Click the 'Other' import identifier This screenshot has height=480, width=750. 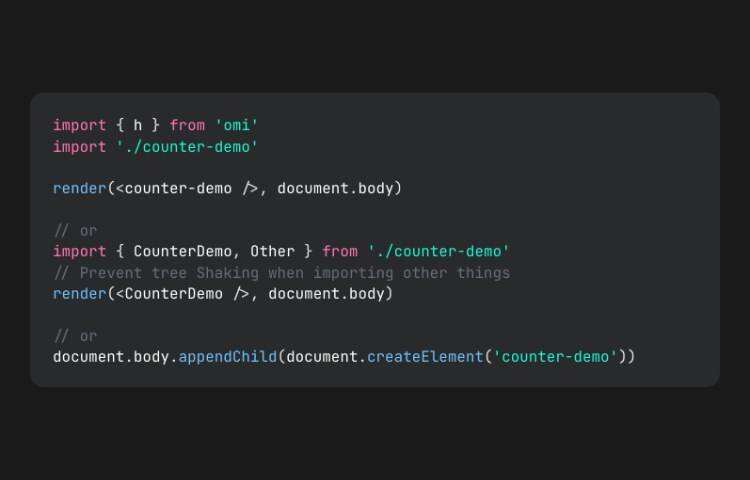click(272, 251)
